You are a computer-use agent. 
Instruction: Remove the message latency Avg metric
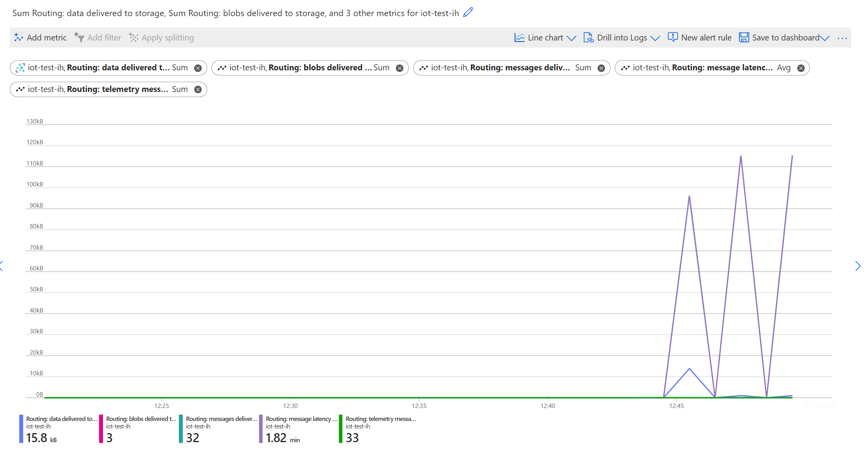click(801, 68)
